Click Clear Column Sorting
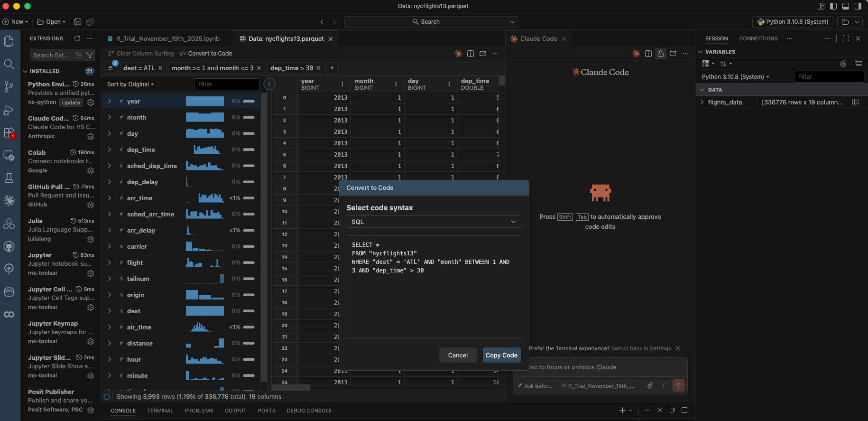Screen dimensions: 868x421 (141, 54)
